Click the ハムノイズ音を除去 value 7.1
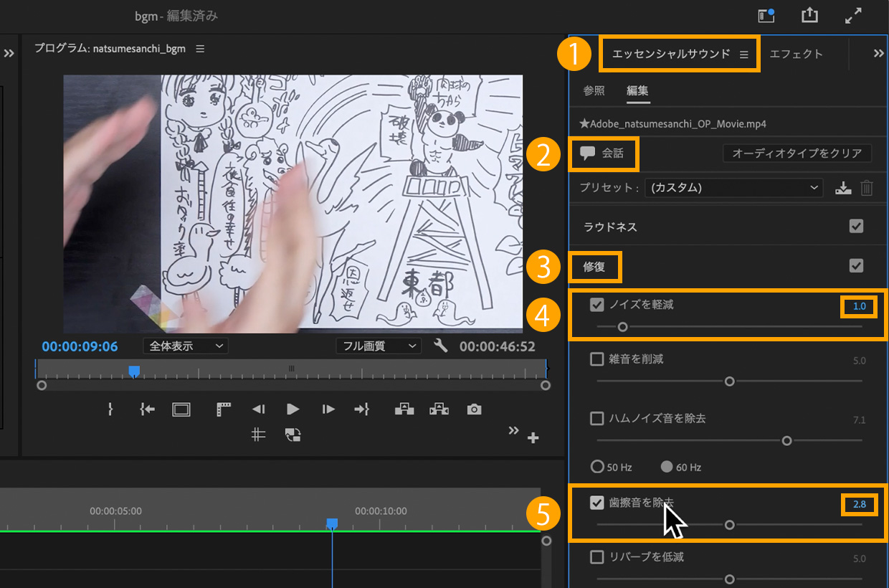The image size is (889, 588). point(860,419)
